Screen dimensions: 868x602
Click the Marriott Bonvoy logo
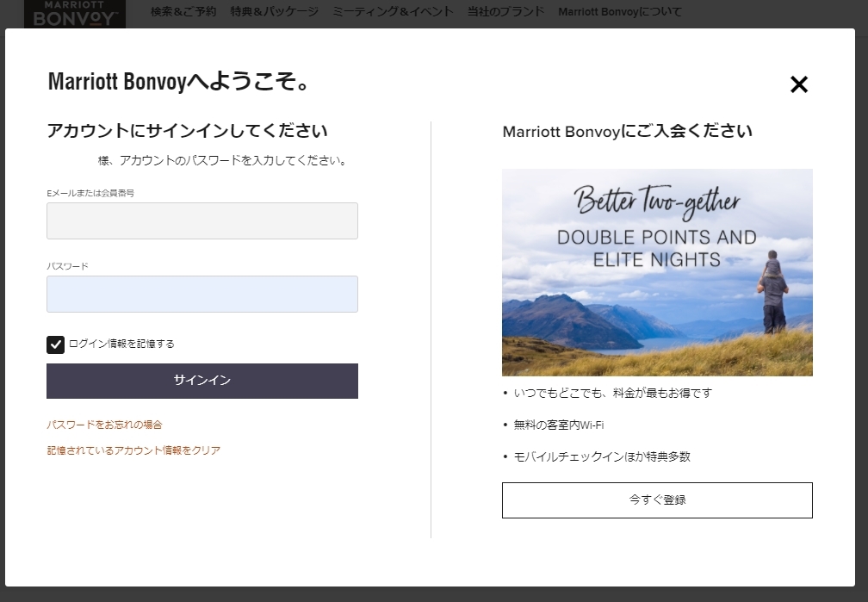click(x=75, y=14)
